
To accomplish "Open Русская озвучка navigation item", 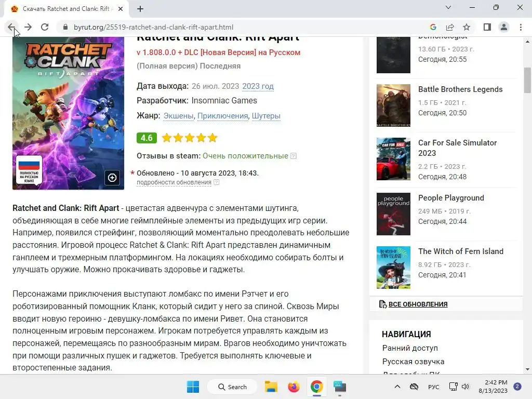I will [413, 362].
